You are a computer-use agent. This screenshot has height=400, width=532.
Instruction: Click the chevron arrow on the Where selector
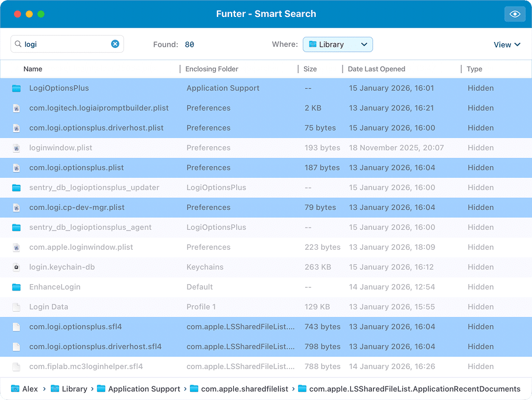point(364,44)
